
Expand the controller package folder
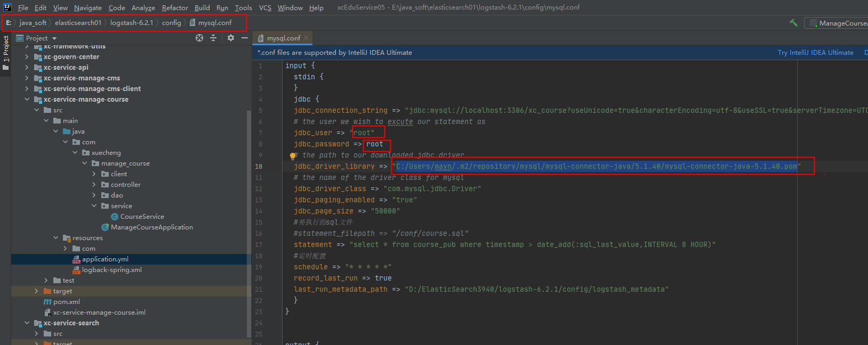(x=94, y=185)
